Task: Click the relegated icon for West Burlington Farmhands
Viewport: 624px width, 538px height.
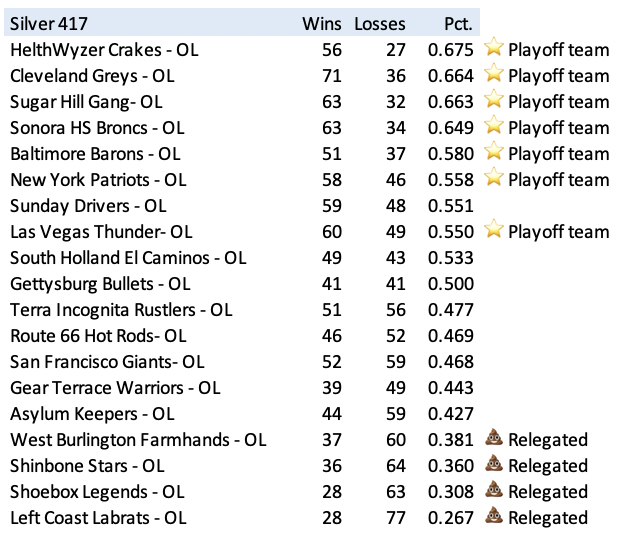Action: coord(494,439)
